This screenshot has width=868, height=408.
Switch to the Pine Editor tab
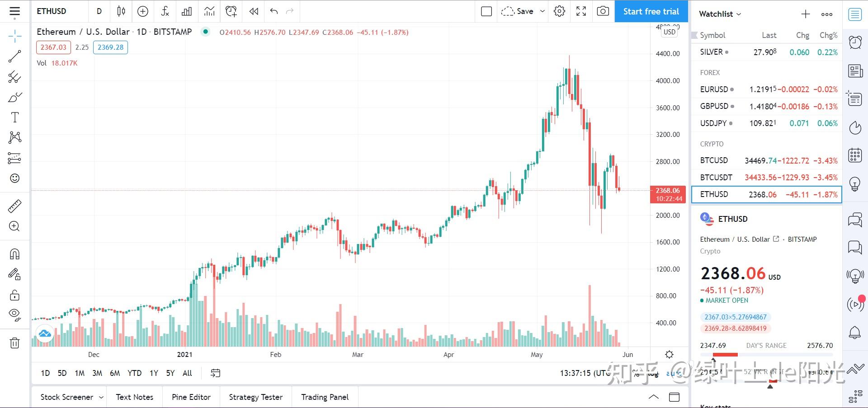click(191, 397)
